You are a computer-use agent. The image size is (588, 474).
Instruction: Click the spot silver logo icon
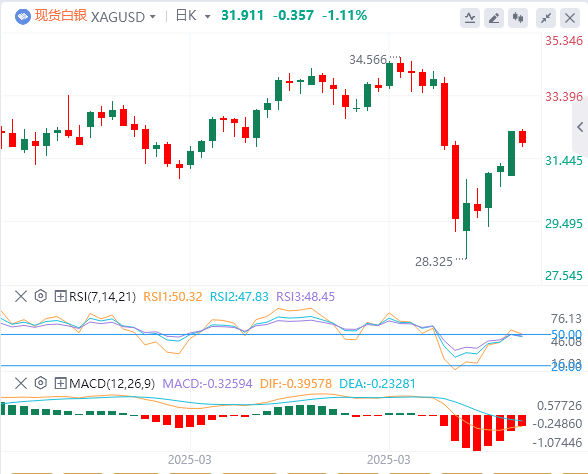pyautogui.click(x=22, y=17)
